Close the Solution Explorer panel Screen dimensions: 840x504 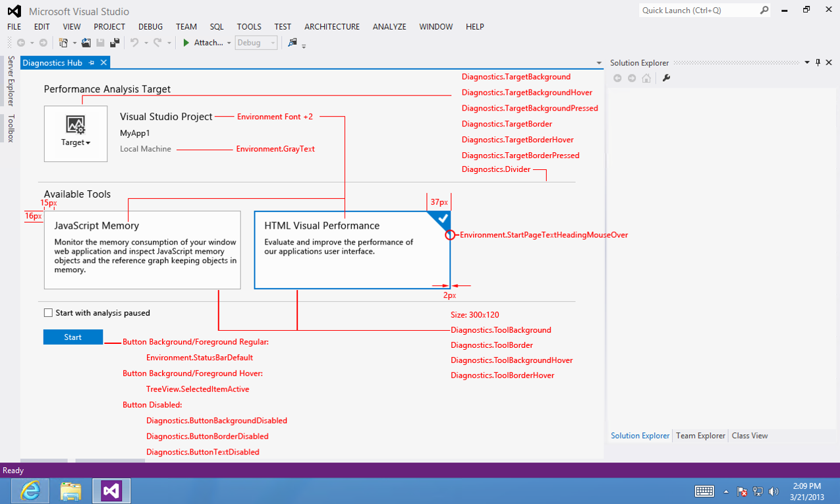click(x=829, y=63)
